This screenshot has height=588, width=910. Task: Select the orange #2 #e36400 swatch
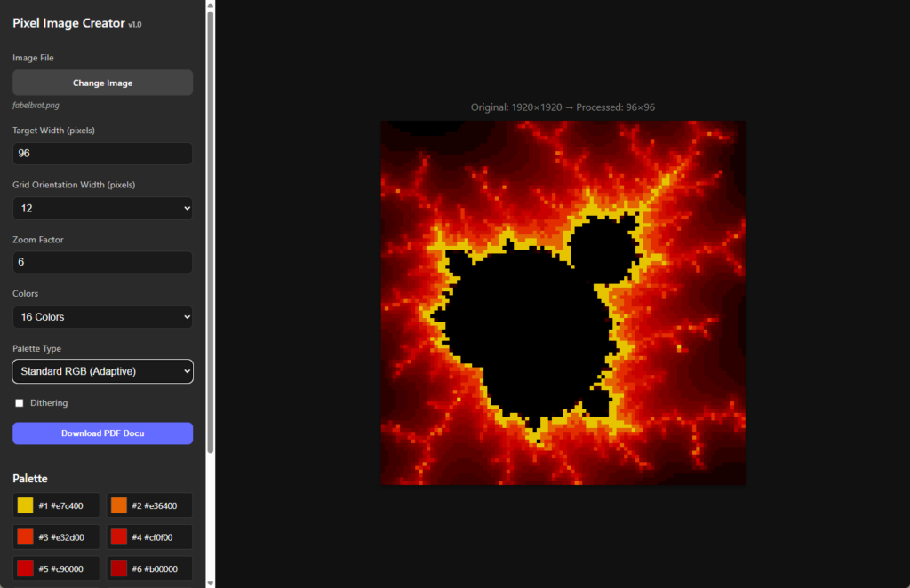tap(118, 505)
